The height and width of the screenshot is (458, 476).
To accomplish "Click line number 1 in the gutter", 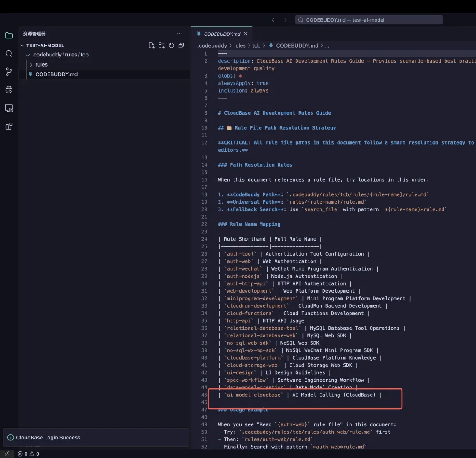I will click(206, 53).
